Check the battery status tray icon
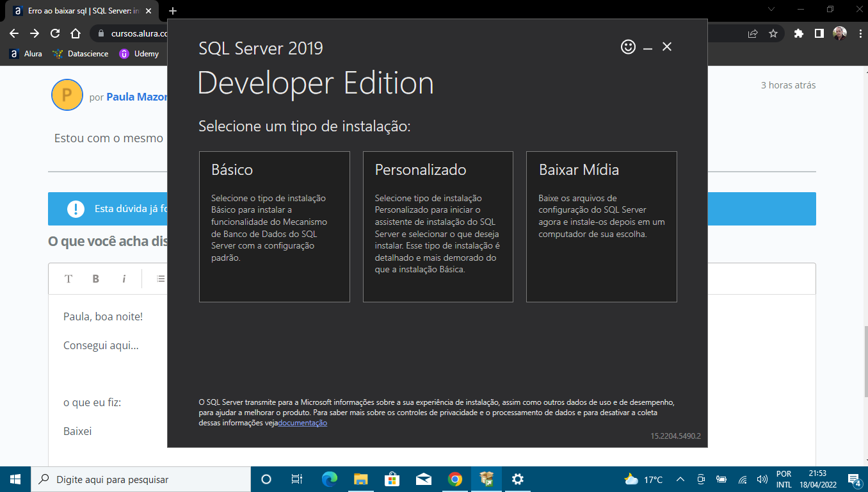The height and width of the screenshot is (492, 868). coord(721,479)
